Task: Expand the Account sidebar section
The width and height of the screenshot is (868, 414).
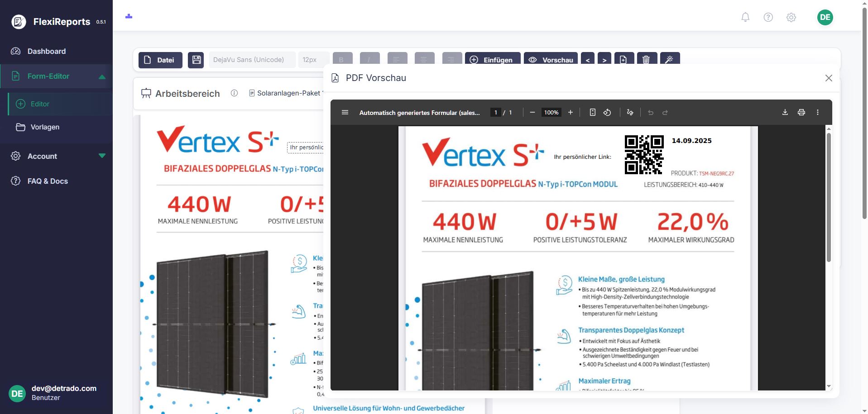Action: (x=102, y=156)
